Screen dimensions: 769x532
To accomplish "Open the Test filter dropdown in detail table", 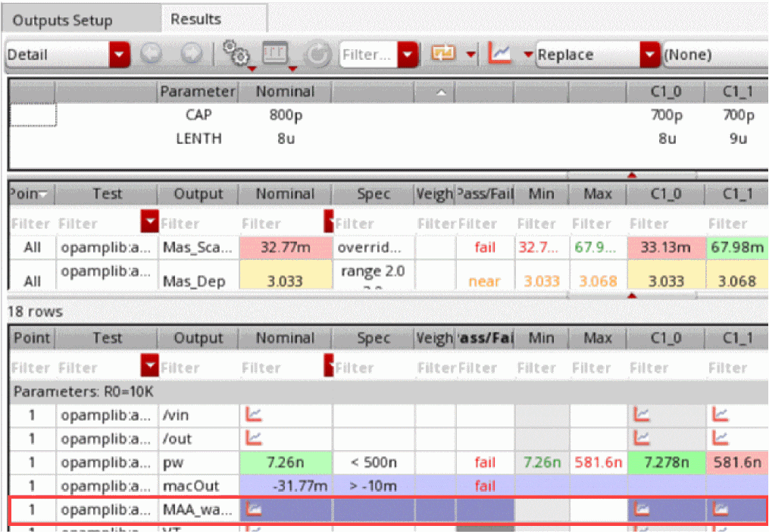I will [149, 365].
